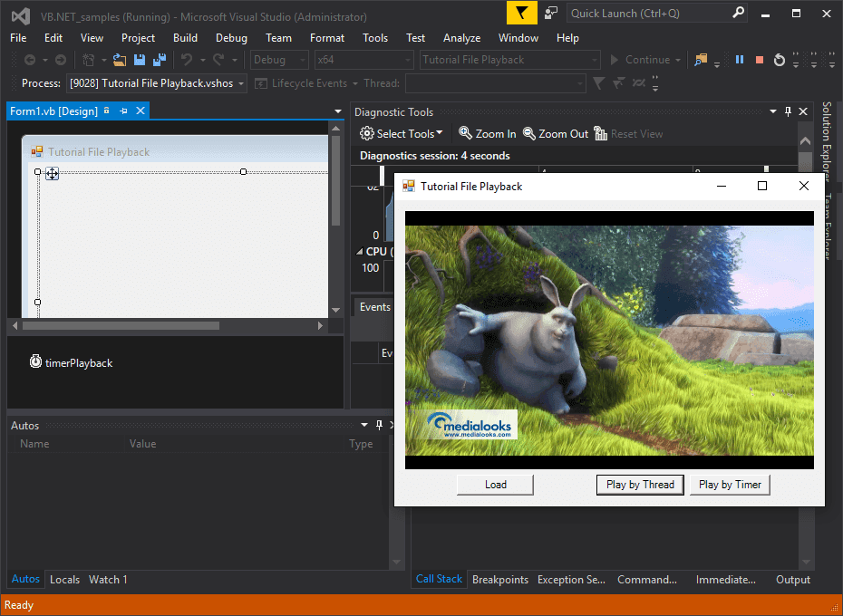
Task: Open the Select Tools dropdown
Action: 401,133
